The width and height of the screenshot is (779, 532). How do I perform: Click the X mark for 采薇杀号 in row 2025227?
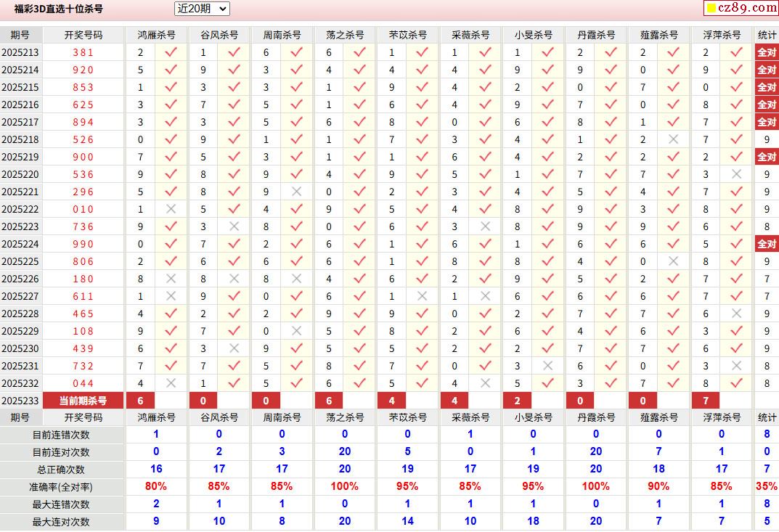(486, 296)
